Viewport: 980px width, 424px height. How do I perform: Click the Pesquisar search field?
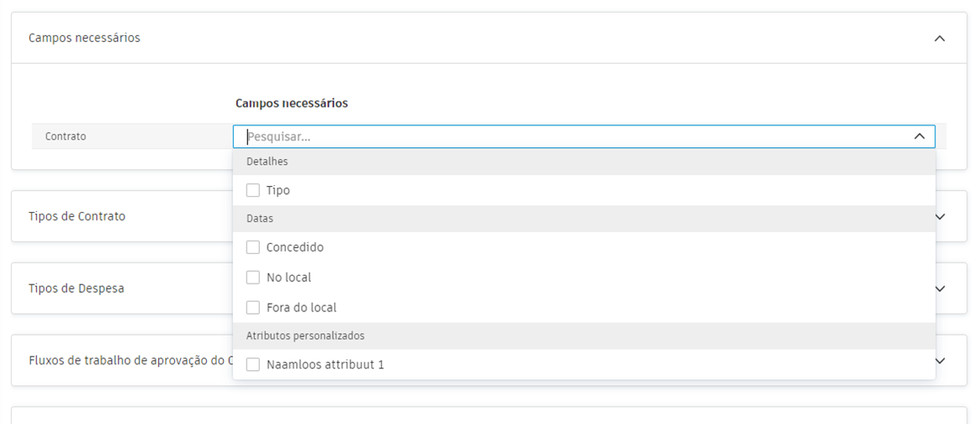[x=572, y=136]
